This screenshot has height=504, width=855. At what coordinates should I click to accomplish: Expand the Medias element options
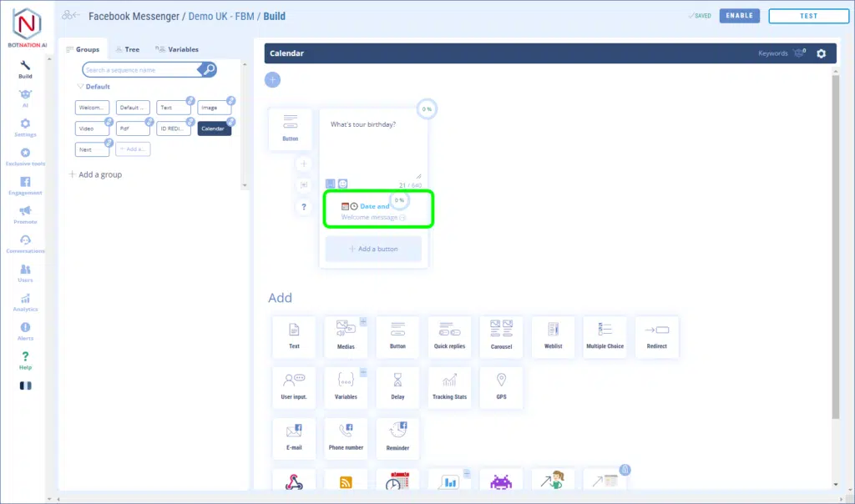click(363, 321)
